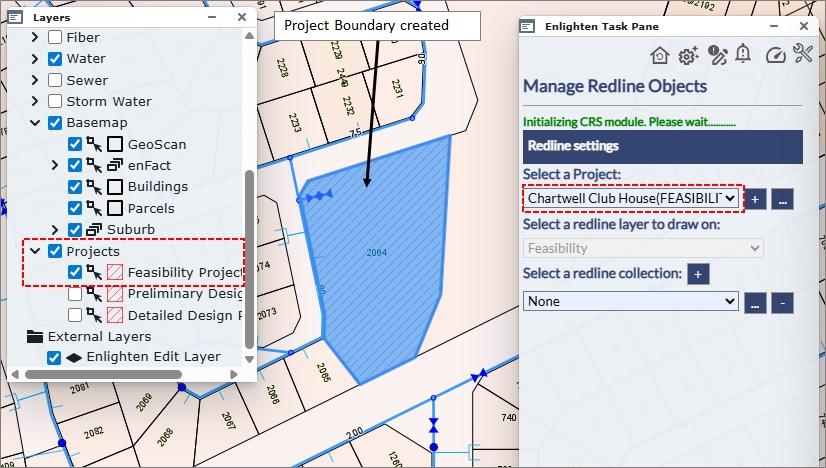Click the redline edit tool icon

tap(716, 55)
